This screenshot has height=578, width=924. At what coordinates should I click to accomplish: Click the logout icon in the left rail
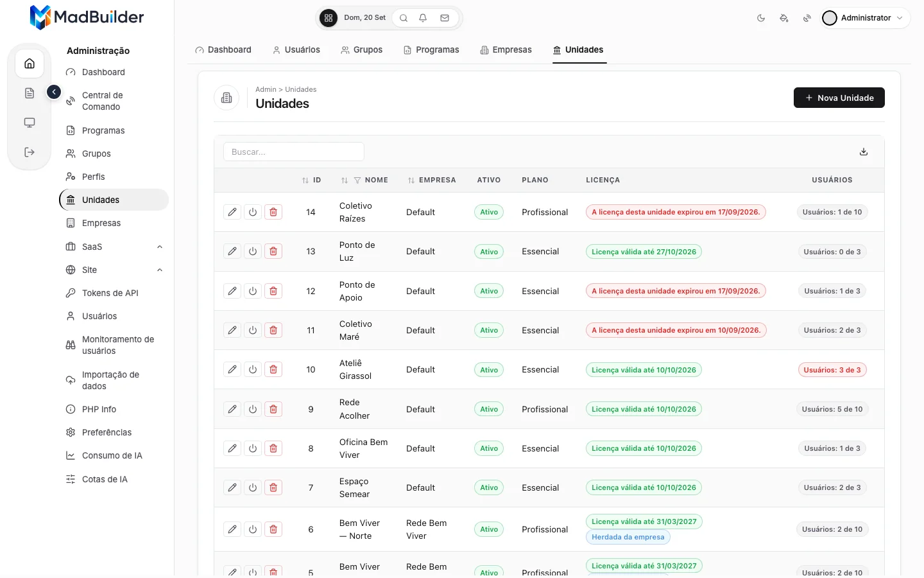click(30, 152)
